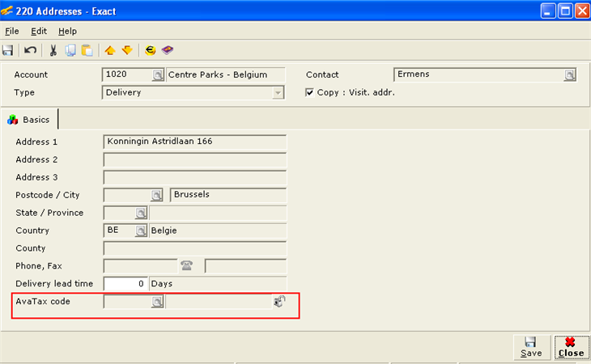591x364 pixels.
Task: Click into the Address 2 field
Action: point(194,159)
